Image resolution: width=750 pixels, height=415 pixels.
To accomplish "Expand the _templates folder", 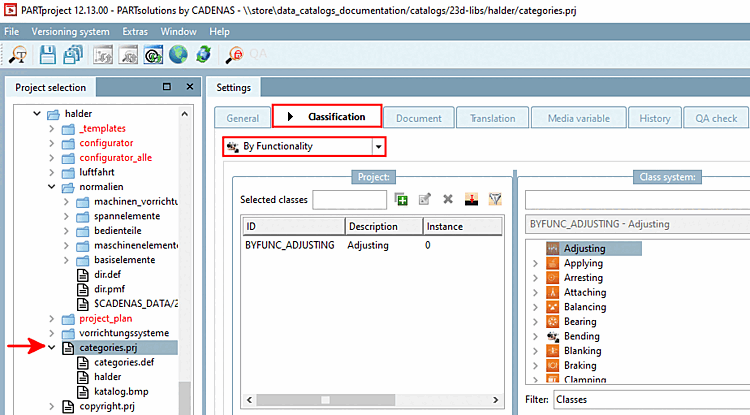I will [52, 129].
